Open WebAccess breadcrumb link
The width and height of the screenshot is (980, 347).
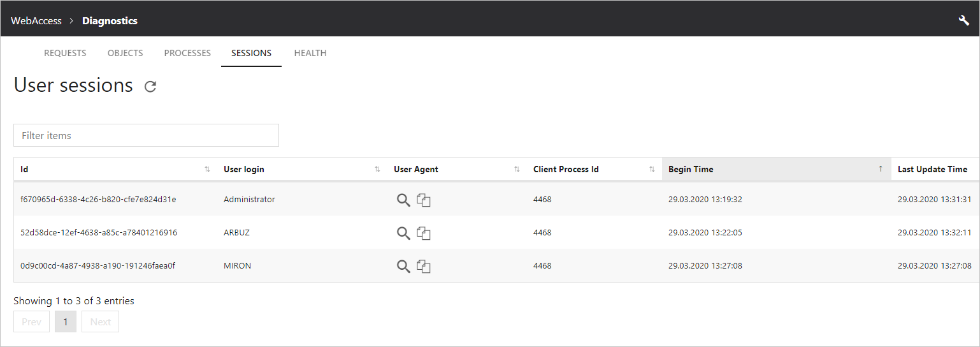coord(36,20)
